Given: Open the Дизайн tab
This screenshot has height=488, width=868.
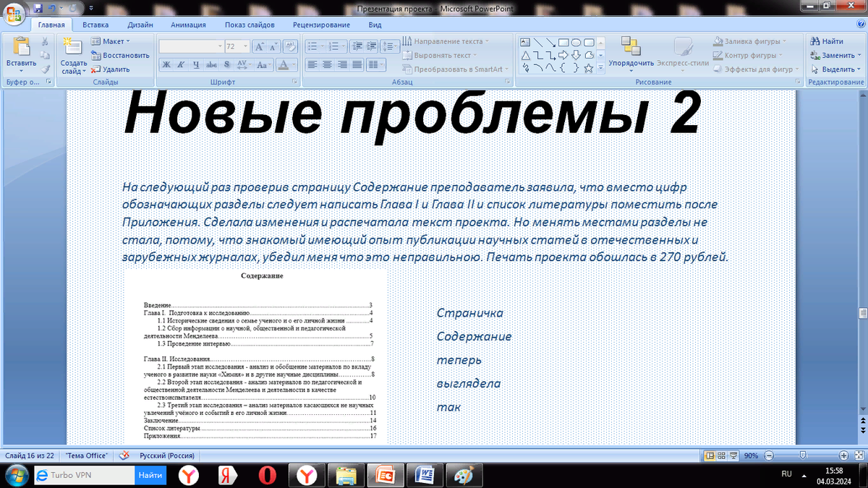Looking at the screenshot, I should 140,25.
